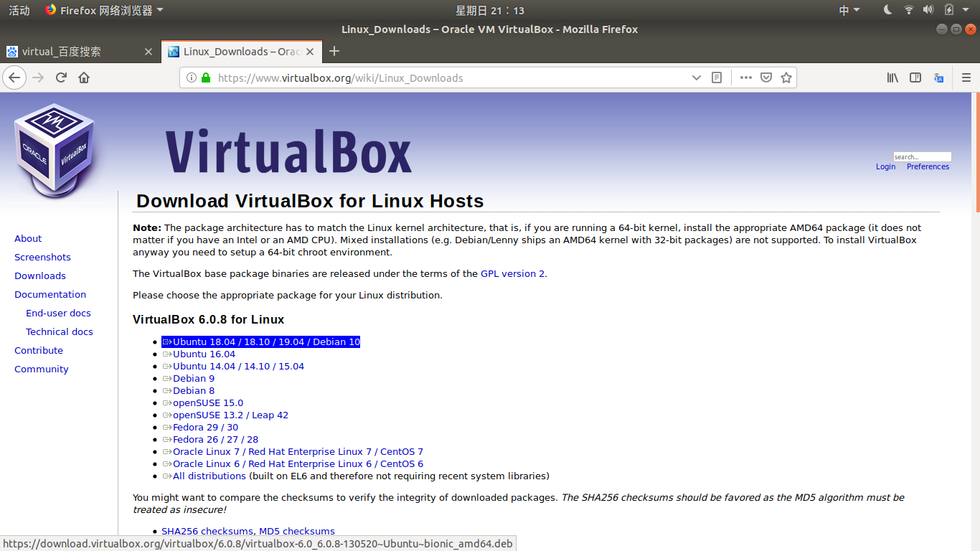The image size is (980, 551).
Task: Reload the current page
Action: pos(61,77)
